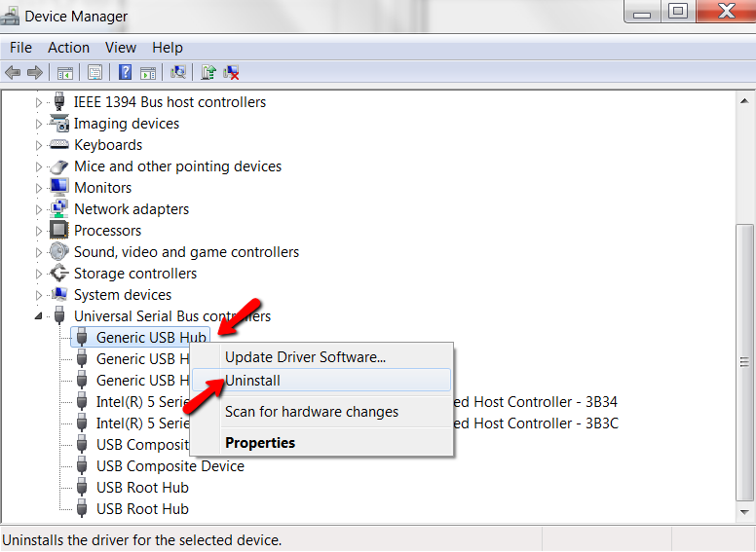Image resolution: width=756 pixels, height=552 pixels.
Task: Collapse the Universal Serial Bus controllers node
Action: tap(40, 316)
